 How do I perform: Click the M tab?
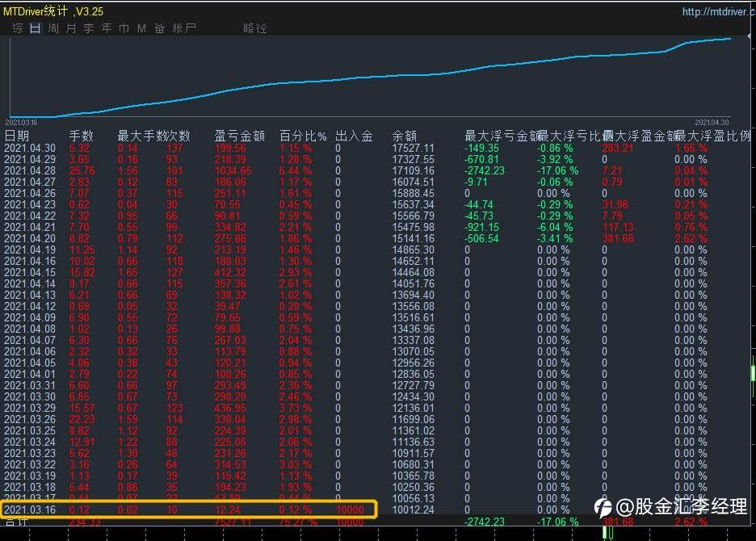tap(142, 28)
